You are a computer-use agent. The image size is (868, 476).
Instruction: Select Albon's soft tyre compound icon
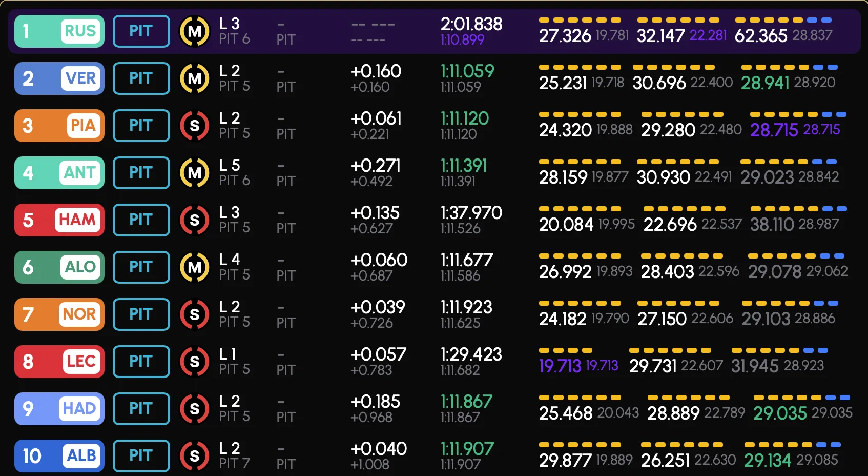[x=195, y=457]
